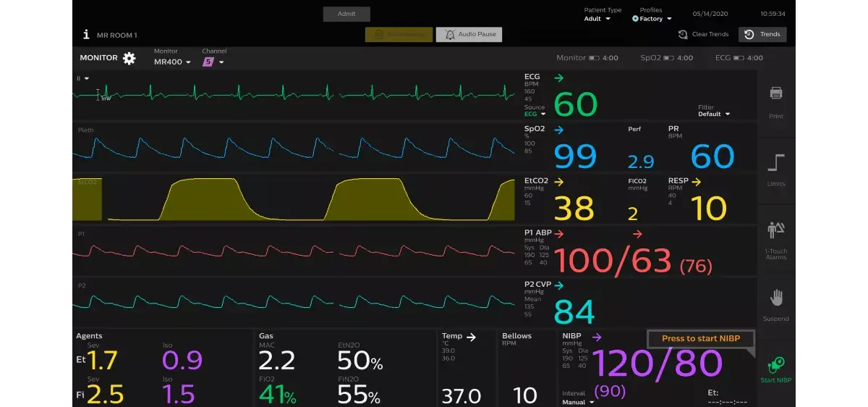
Task: Open the ECG Filter Default dropdown
Action: click(x=714, y=114)
